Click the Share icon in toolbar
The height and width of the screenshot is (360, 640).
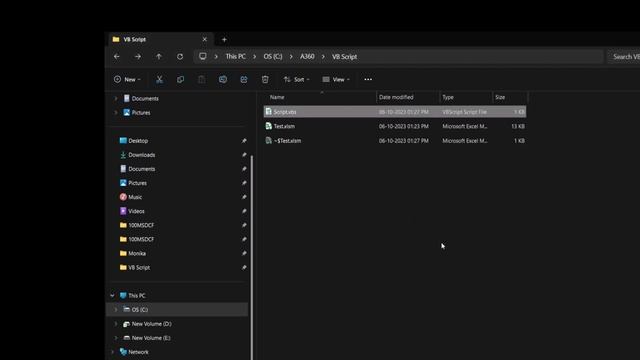[244, 80]
